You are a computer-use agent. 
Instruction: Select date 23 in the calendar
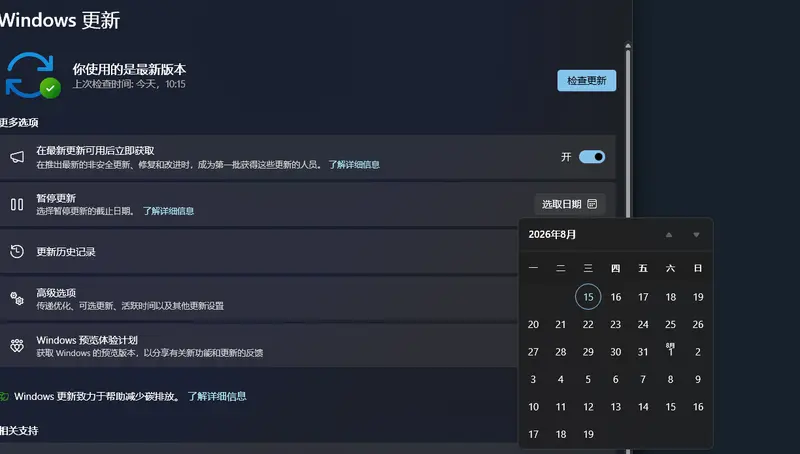(x=616, y=324)
